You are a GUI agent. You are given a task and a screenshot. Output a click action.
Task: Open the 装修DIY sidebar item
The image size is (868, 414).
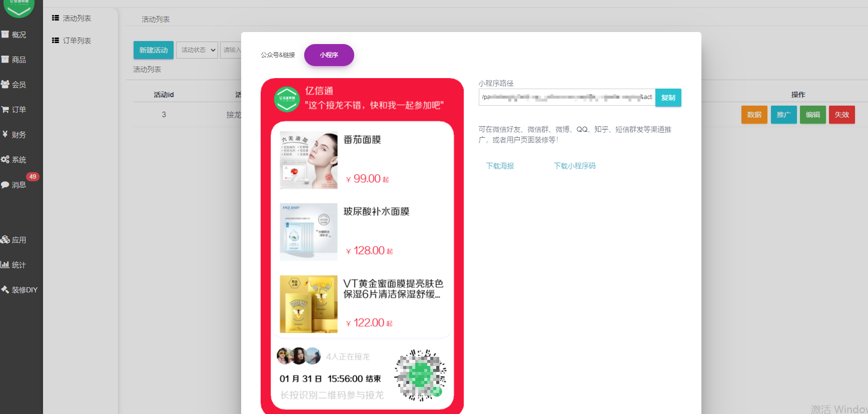(20, 290)
